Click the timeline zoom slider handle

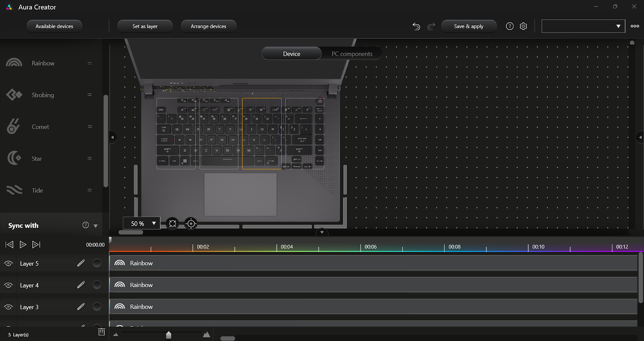point(169,335)
